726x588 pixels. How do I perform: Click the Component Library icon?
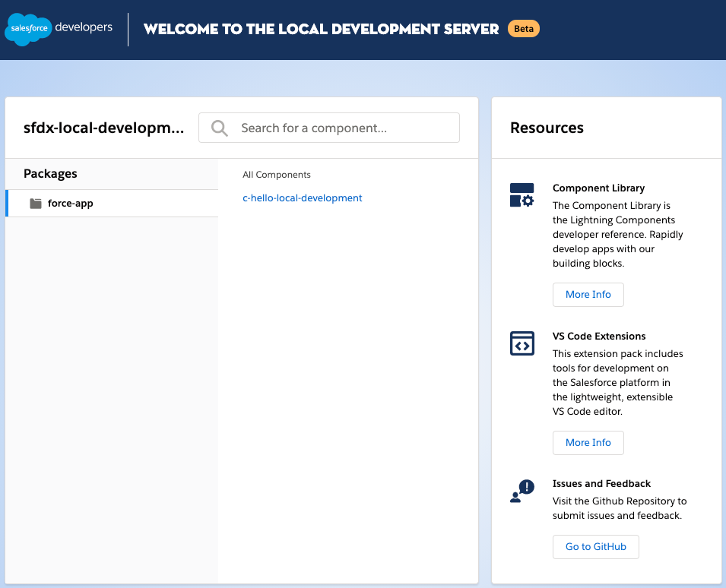522,195
